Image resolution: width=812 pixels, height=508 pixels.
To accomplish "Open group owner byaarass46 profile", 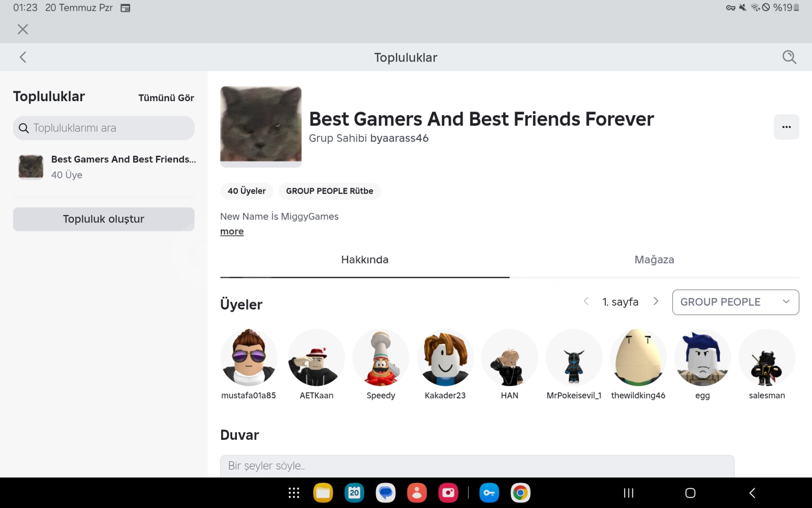I will coord(399,138).
